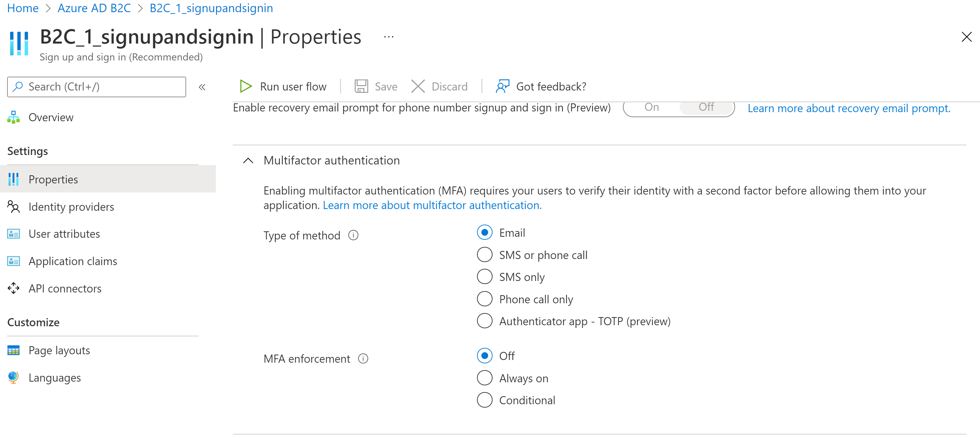This screenshot has width=980, height=438.
Task: Select SMS or phone call method
Action: tap(484, 254)
